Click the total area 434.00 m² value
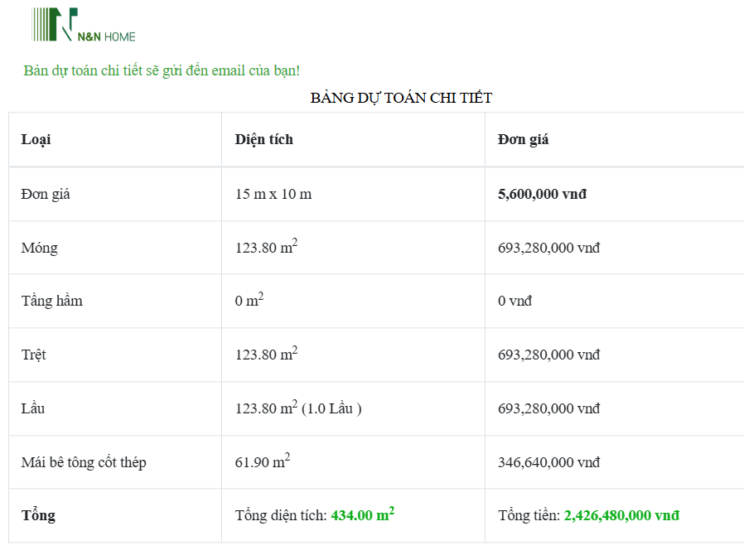Viewport: 744px width, 560px height. coord(362,515)
